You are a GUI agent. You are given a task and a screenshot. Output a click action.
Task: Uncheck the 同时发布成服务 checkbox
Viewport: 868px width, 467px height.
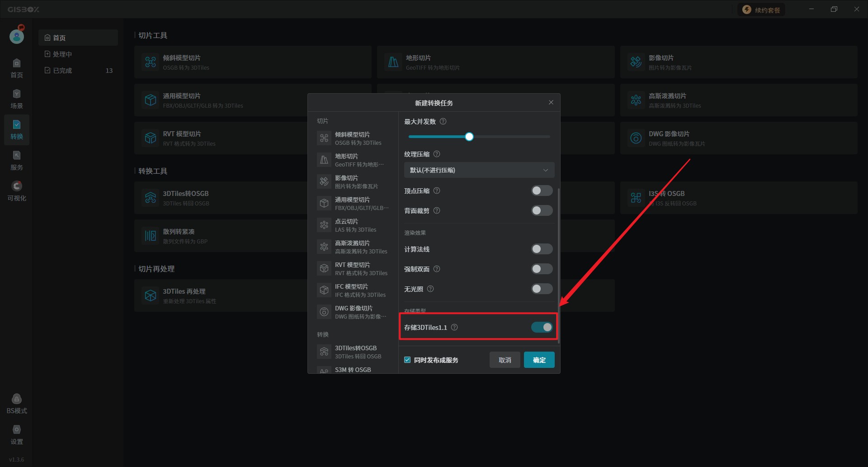point(407,360)
